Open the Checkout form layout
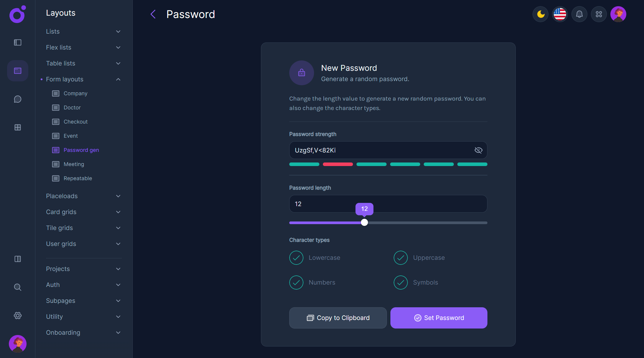 coord(75,122)
